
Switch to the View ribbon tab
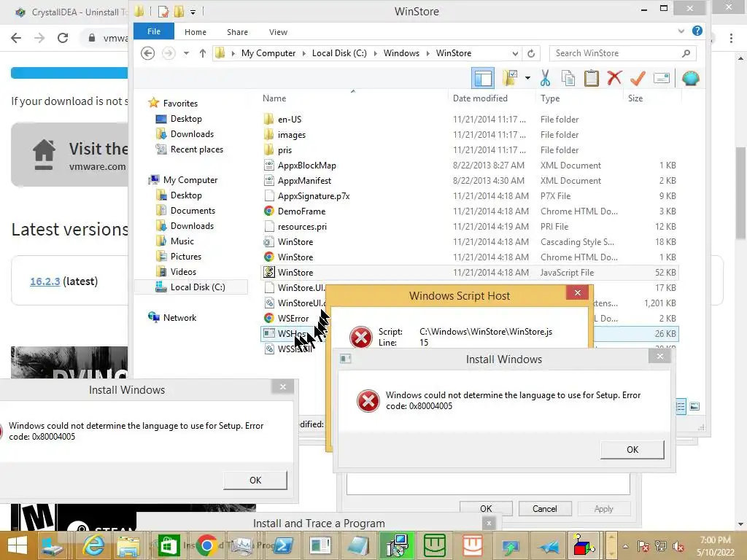[x=278, y=32]
